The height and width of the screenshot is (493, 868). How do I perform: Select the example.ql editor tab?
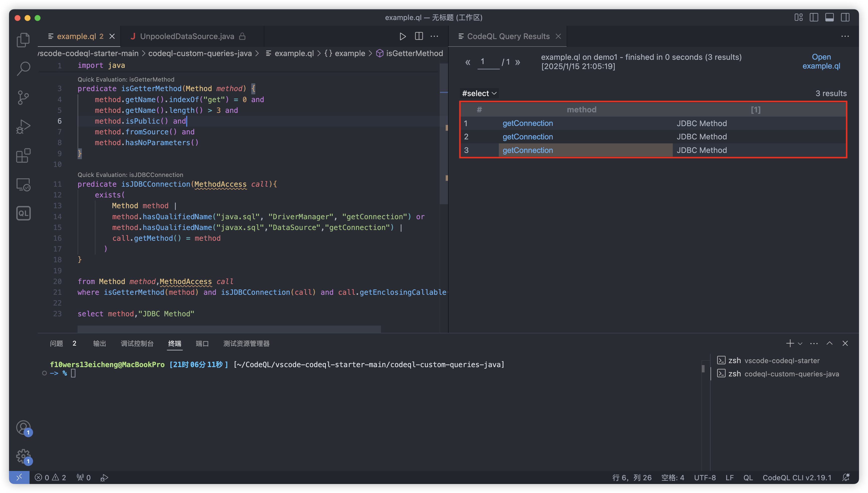coord(79,36)
